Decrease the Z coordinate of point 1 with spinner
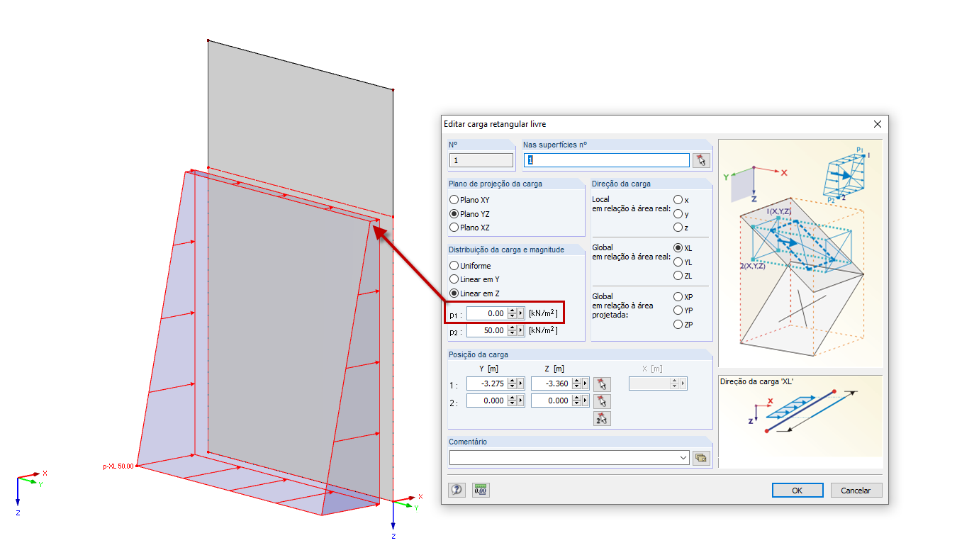 pyautogui.click(x=576, y=386)
